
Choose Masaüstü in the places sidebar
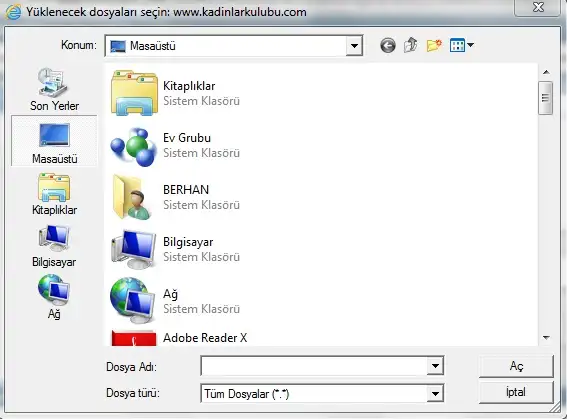click(54, 141)
